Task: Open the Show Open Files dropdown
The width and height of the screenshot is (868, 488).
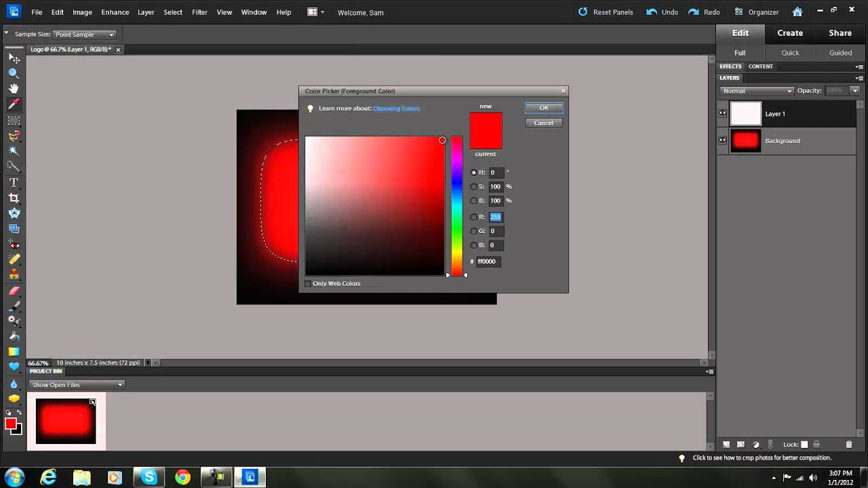Action: 77,385
